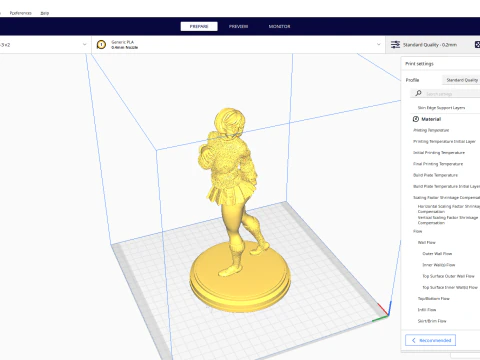Viewport: 480px width, 360px height.
Task: Select 'Build Plate Temperature' setting
Action: coord(435,175)
